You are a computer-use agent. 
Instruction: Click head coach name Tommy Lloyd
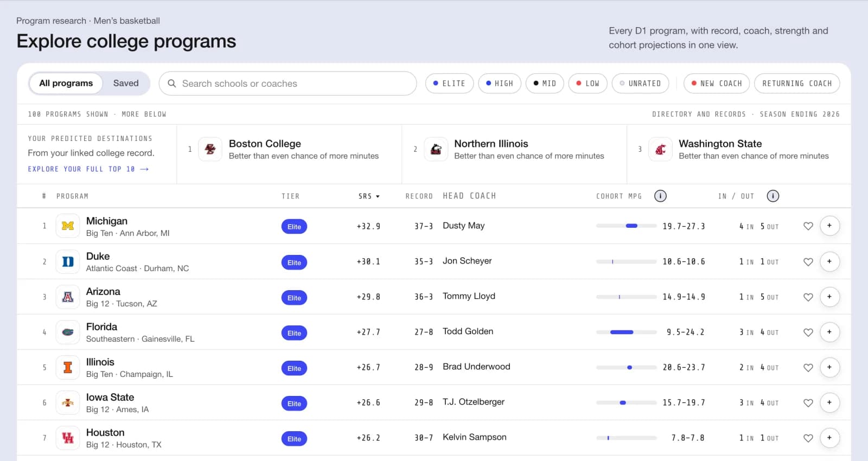[469, 296]
